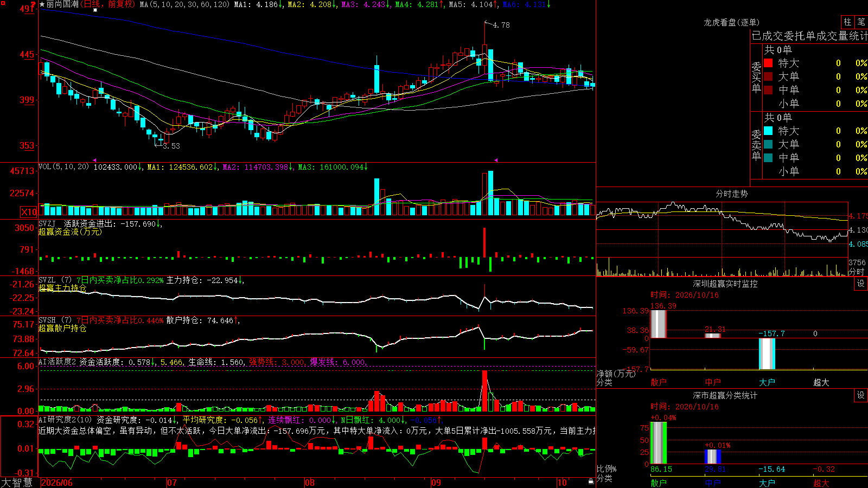
Task: Click the 超赢散户持仓 label
Action: [62, 328]
